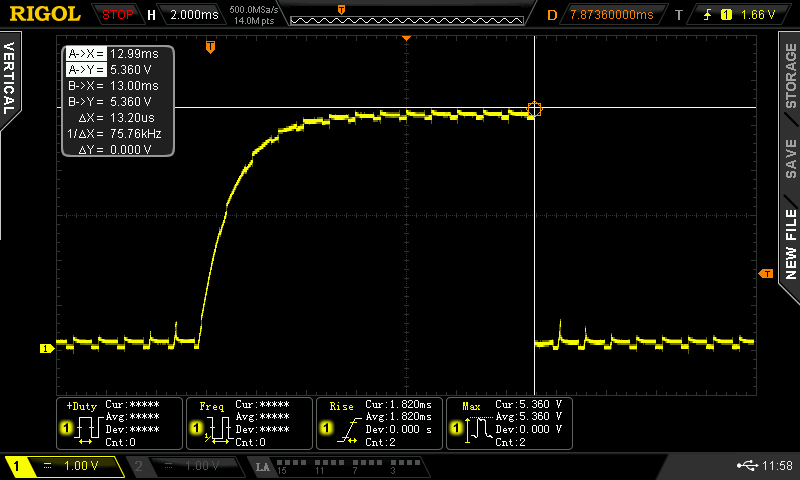Click the yellow channel 1 ground marker
Viewport: 800px width, 480px height.
pyautogui.click(x=44, y=349)
